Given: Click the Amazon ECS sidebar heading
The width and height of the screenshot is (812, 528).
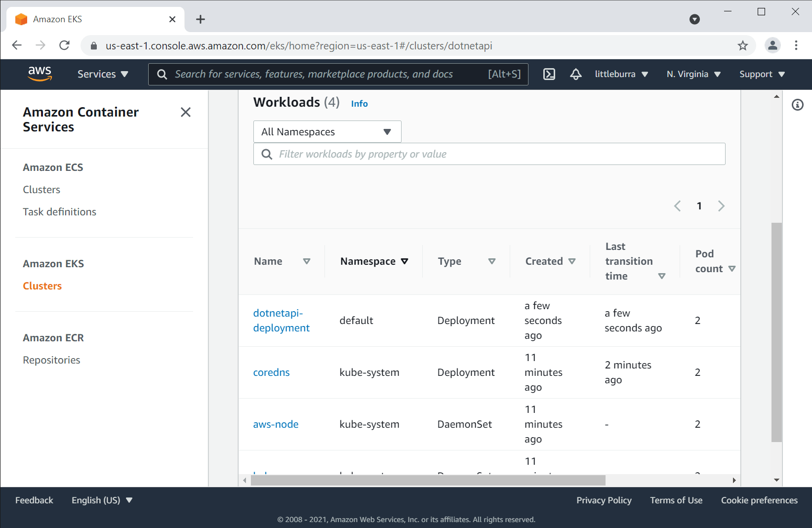Looking at the screenshot, I should tap(53, 167).
